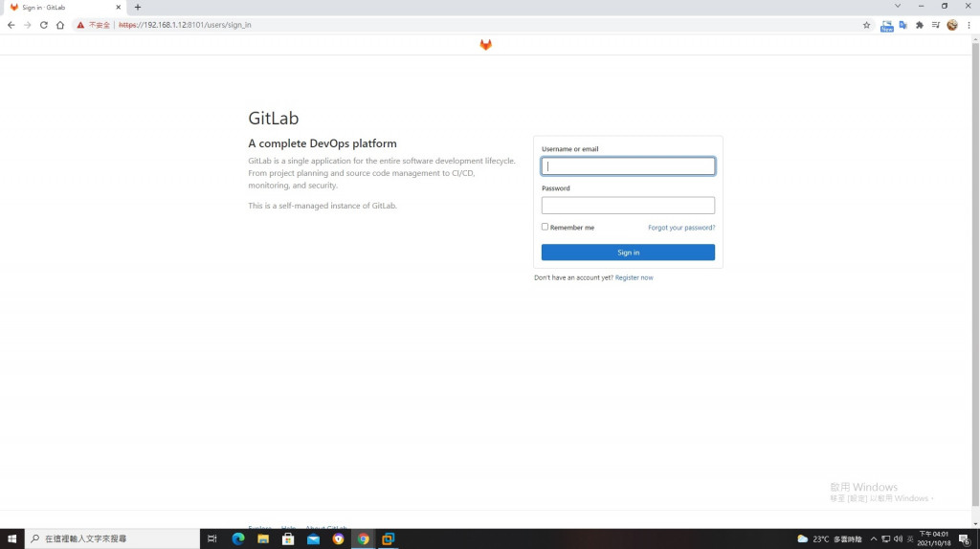Open Task View on the taskbar

212,538
